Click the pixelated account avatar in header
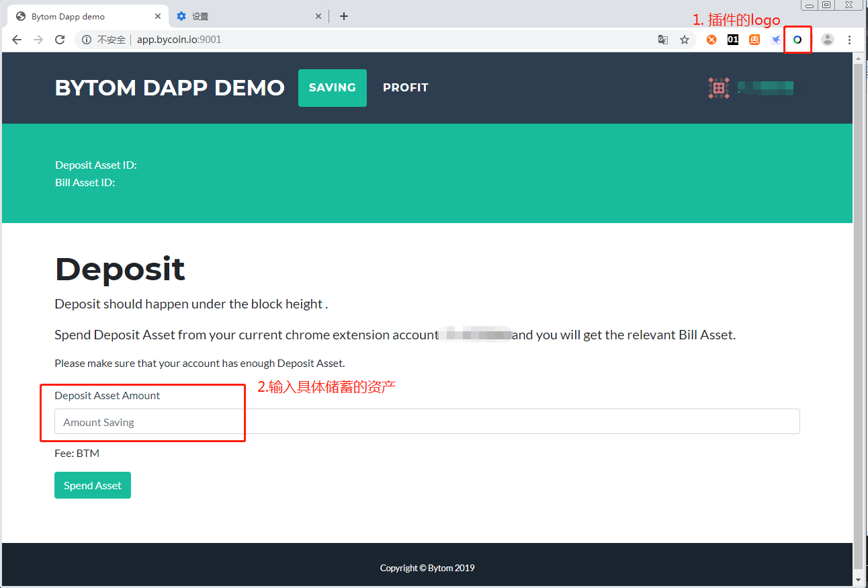Image resolution: width=868 pixels, height=588 pixels. click(x=719, y=87)
